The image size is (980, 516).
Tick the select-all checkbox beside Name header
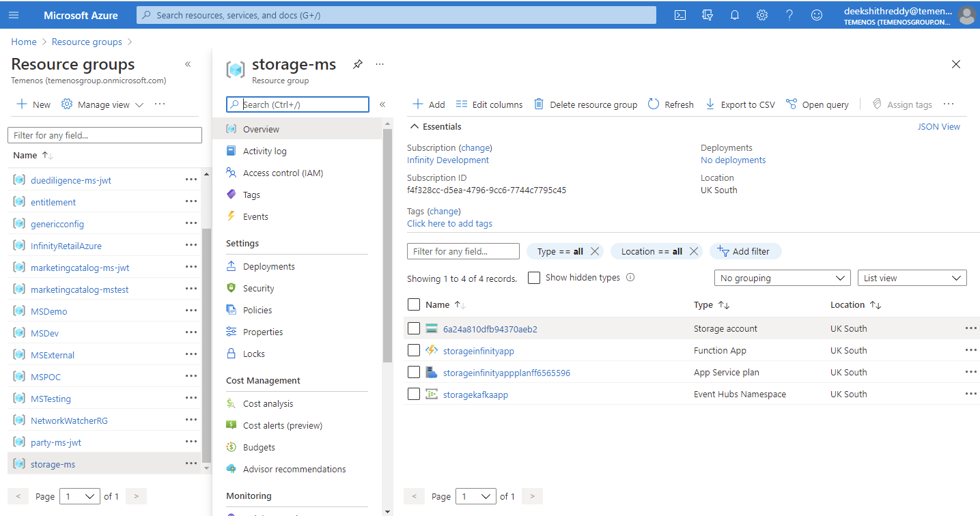[413, 304]
